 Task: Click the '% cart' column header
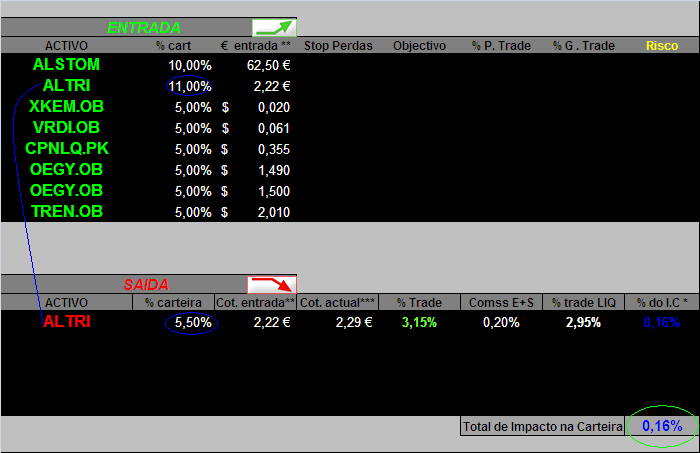(x=173, y=46)
